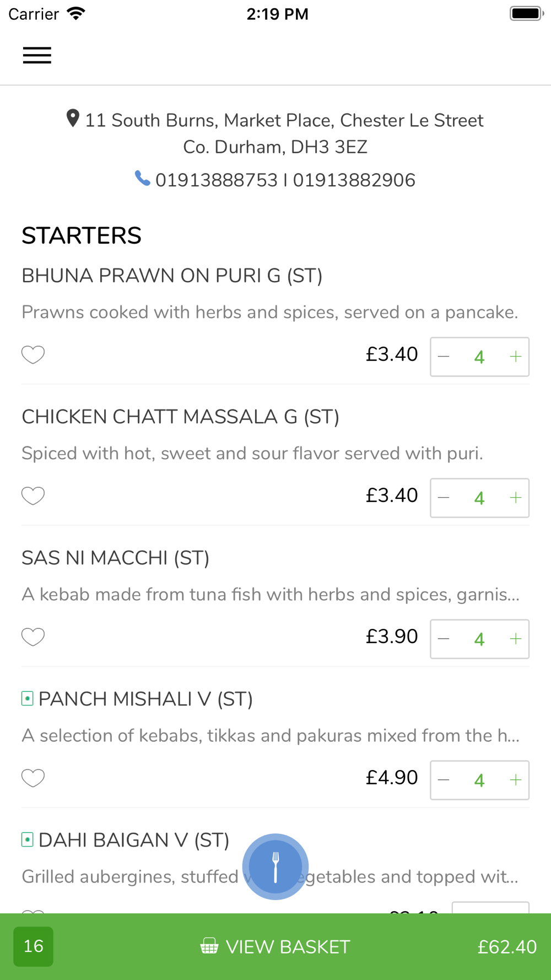Tap the floating fork menu button
Image resolution: width=551 pixels, height=980 pixels.
click(275, 866)
